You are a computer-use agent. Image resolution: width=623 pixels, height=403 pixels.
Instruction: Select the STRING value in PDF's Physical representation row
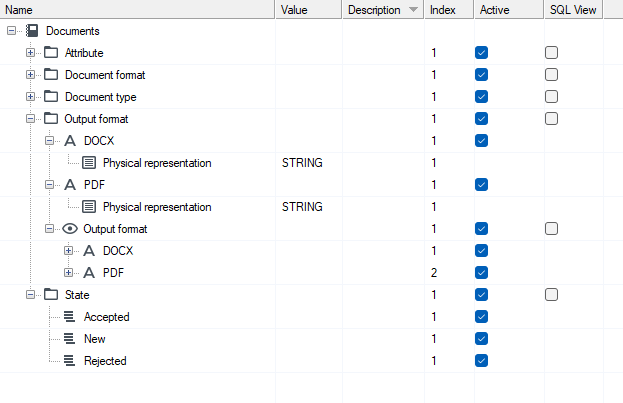[302, 207]
